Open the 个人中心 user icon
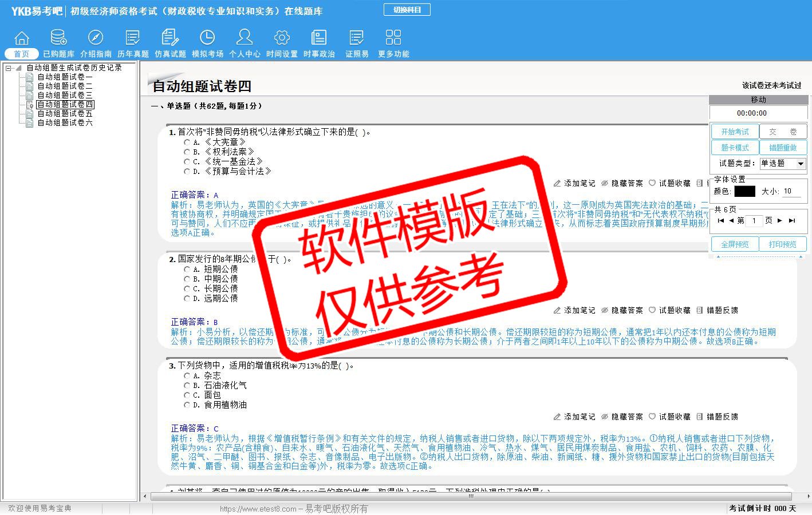 click(245, 38)
